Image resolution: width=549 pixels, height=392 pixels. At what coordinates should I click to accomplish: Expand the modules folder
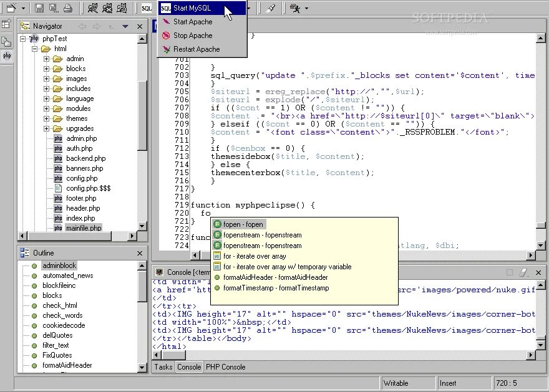[46, 108]
